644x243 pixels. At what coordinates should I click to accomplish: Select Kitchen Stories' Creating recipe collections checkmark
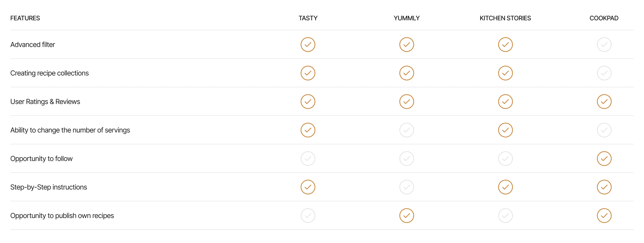pyautogui.click(x=505, y=73)
